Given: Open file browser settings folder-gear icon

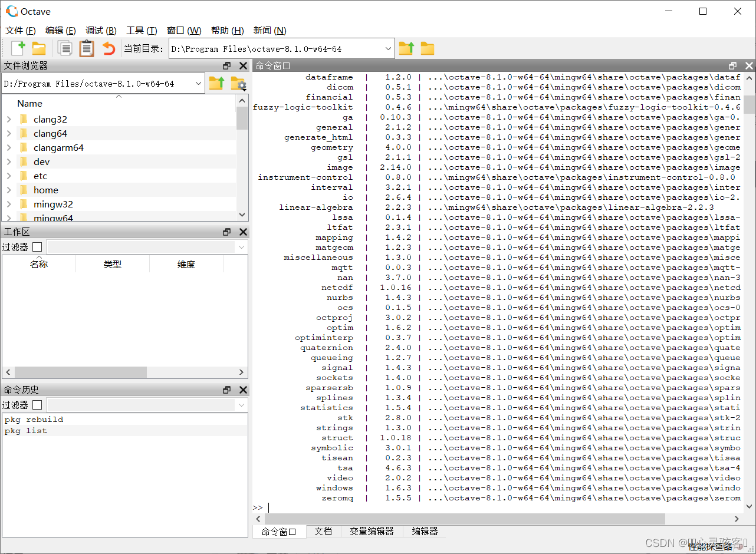Looking at the screenshot, I should [x=238, y=84].
